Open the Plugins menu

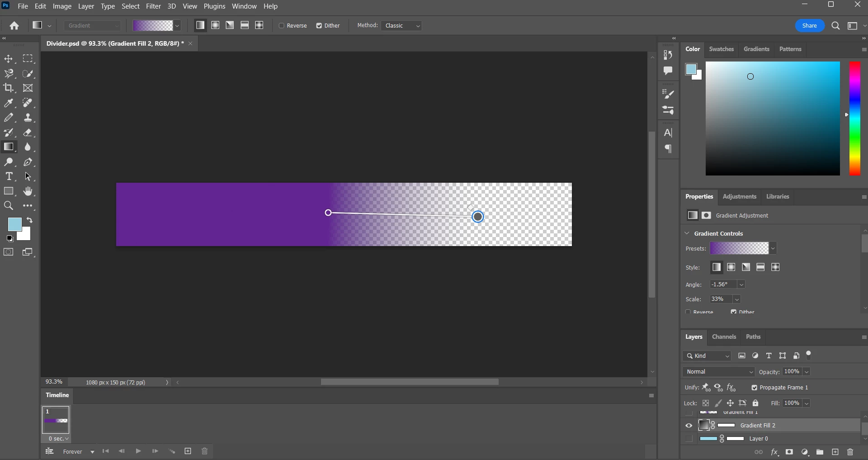click(x=214, y=6)
